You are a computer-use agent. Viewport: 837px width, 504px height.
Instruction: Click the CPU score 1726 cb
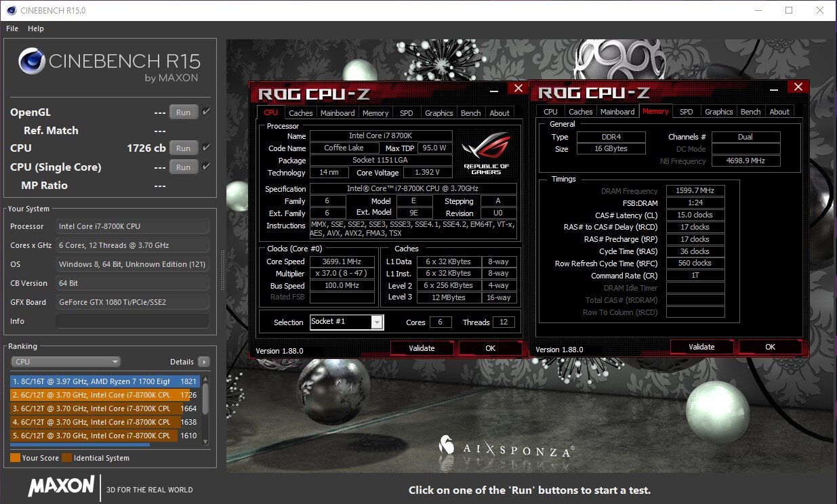(x=146, y=148)
